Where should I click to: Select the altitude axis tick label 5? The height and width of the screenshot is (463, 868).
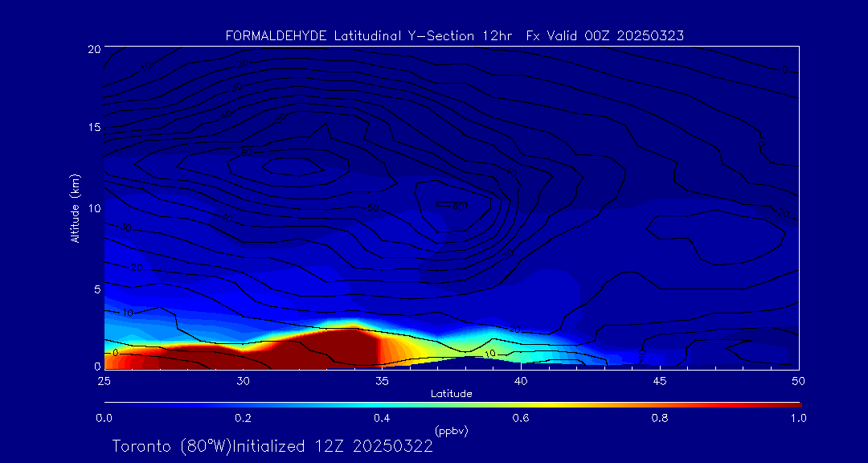coord(97,289)
